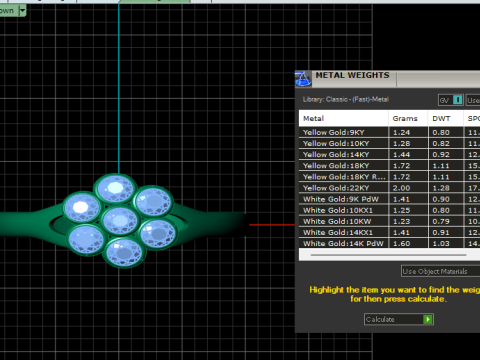Select the White Gold:14KX1 row
The width and height of the screenshot is (480, 360).
[389, 232]
